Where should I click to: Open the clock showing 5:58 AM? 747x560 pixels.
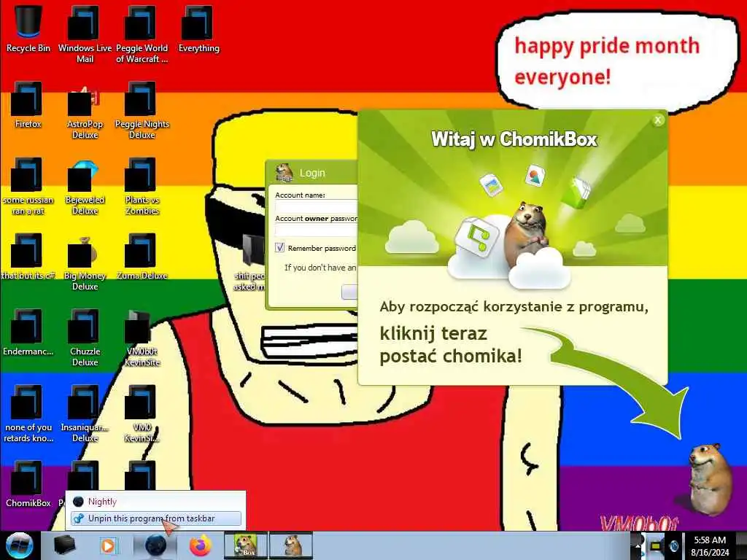(710, 546)
